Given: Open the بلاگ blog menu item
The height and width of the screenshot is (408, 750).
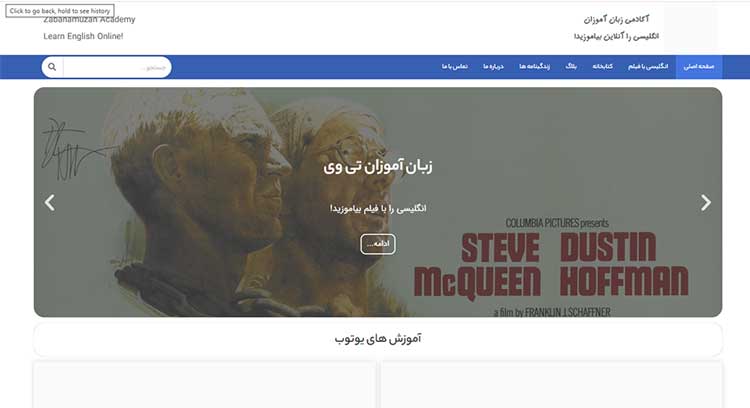Looking at the screenshot, I should (x=571, y=66).
